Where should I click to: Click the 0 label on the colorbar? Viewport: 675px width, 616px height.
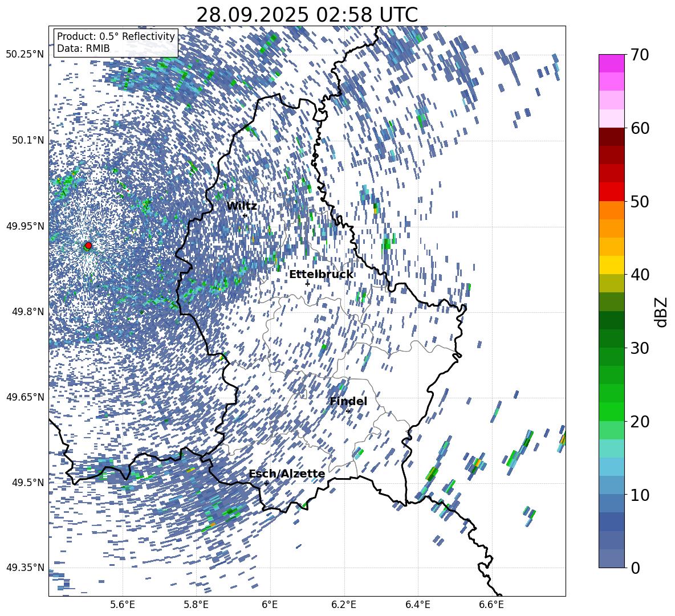tap(635, 568)
